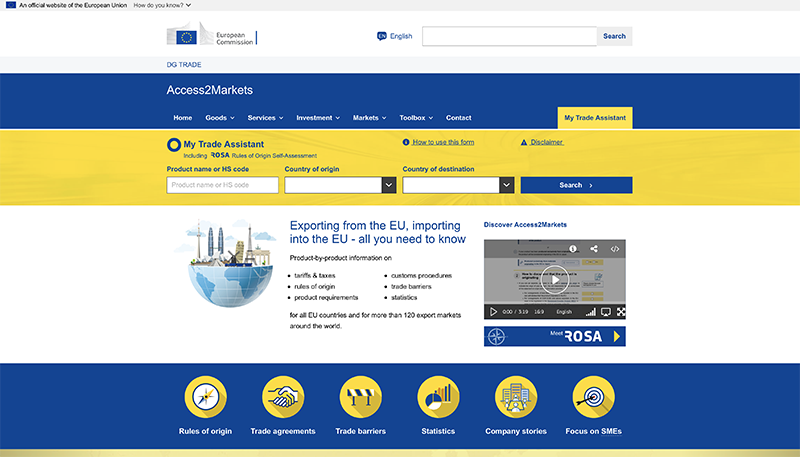The width and height of the screenshot is (800, 457).
Task: Click the globe with landmarks illustration
Action: (227, 263)
